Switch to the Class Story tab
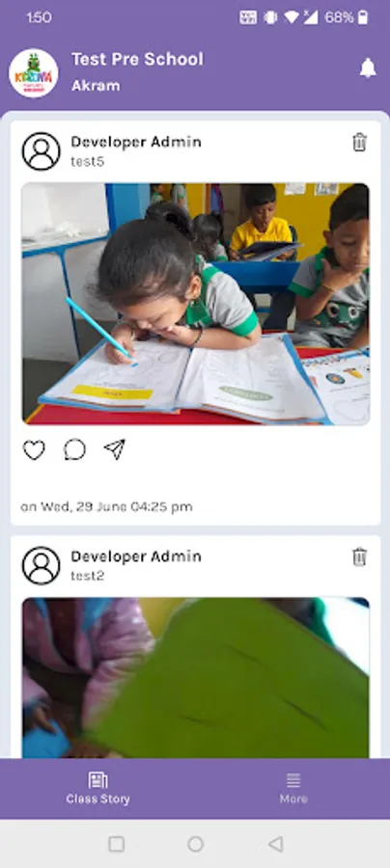Screen dimensions: 390x868 point(98,789)
